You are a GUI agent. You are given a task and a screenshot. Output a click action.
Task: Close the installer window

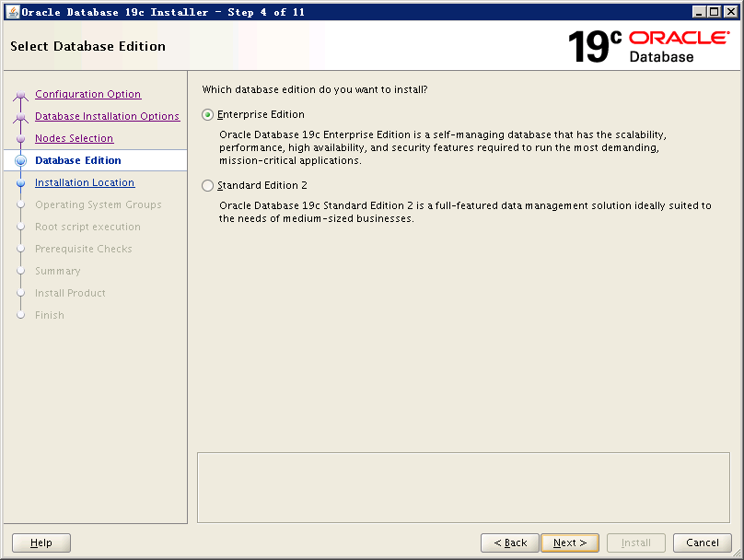tap(731, 12)
